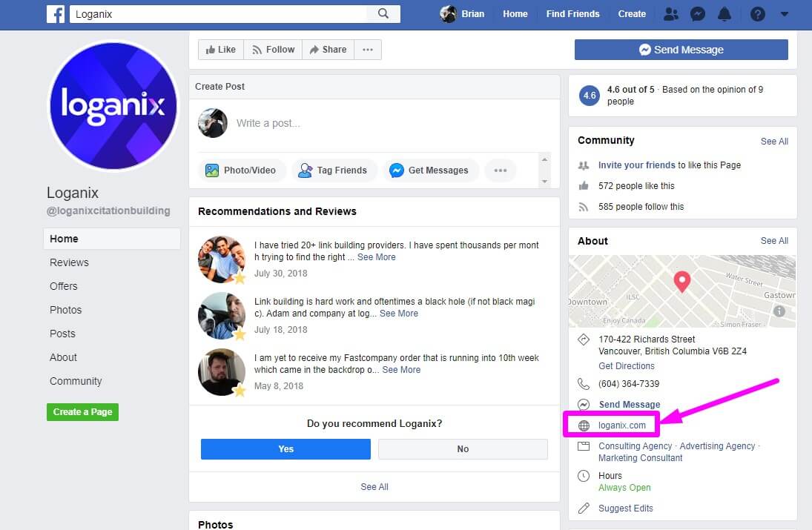Click 572 people like this text

coord(636,186)
